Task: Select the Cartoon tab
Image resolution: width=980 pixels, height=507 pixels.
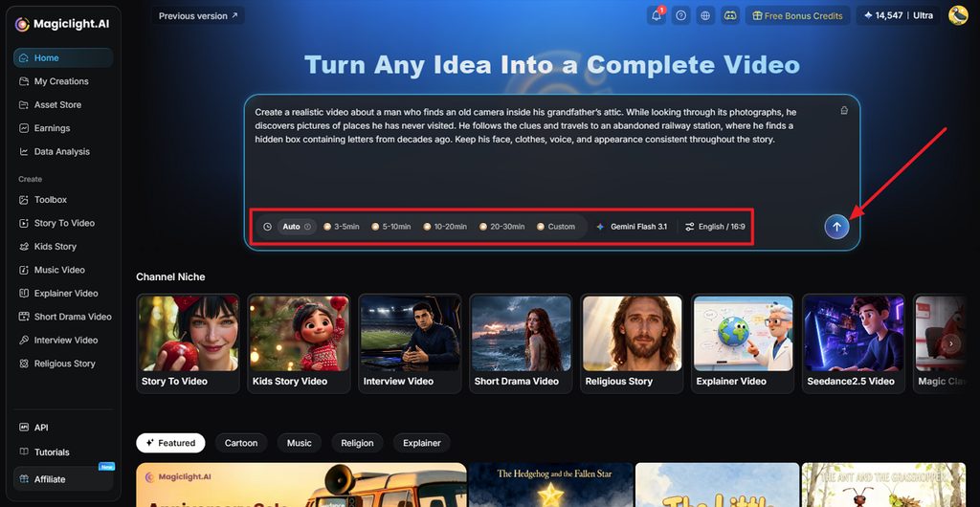Action: [241, 443]
